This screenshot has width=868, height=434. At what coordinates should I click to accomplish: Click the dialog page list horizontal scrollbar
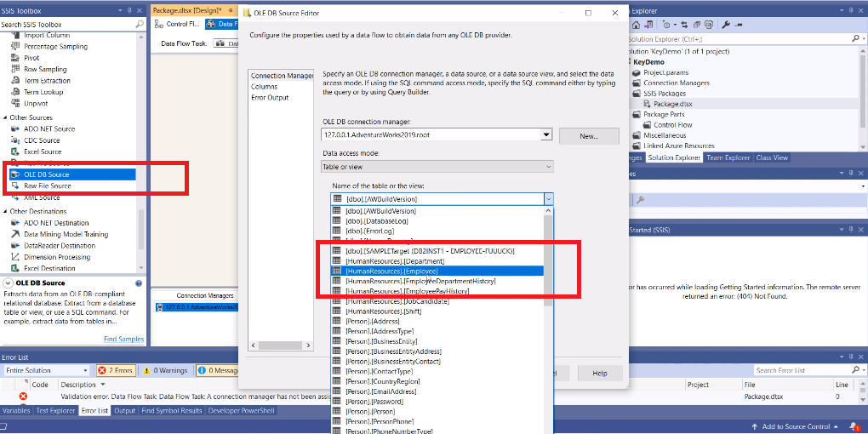coord(278,345)
